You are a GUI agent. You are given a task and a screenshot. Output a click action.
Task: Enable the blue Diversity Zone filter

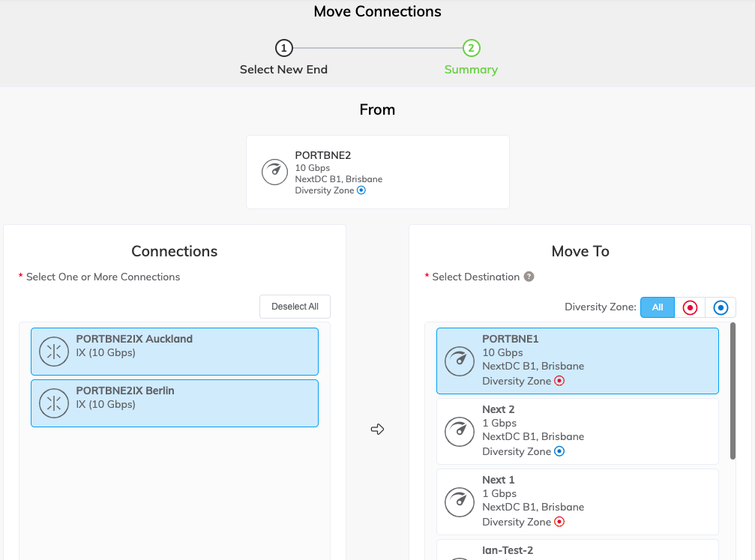[x=721, y=307]
